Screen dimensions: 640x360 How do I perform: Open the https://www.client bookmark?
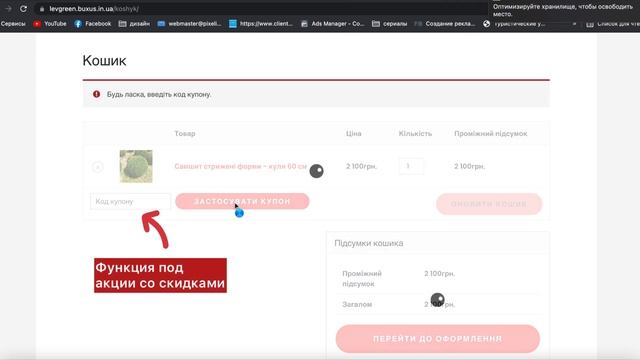(x=261, y=24)
